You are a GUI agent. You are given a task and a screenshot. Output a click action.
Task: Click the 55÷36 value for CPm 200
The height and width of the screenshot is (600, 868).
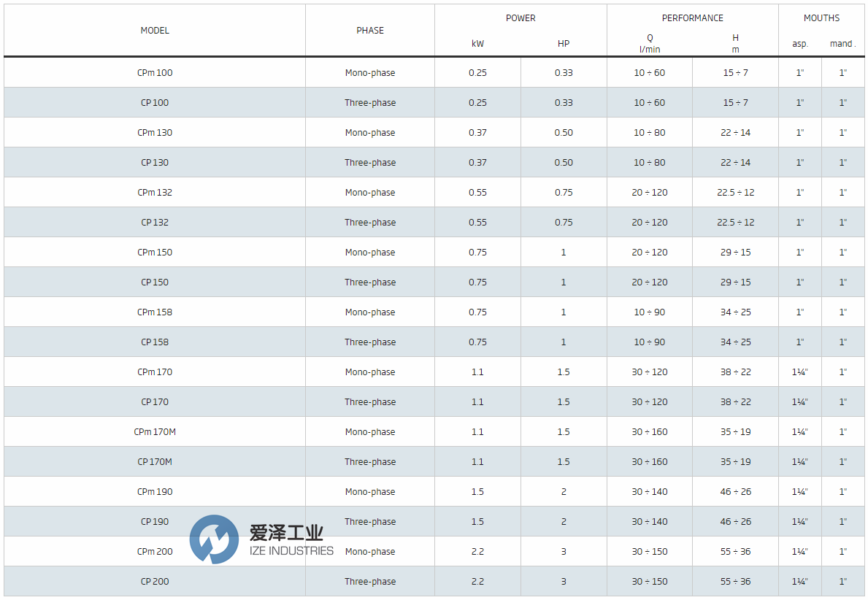(x=734, y=551)
